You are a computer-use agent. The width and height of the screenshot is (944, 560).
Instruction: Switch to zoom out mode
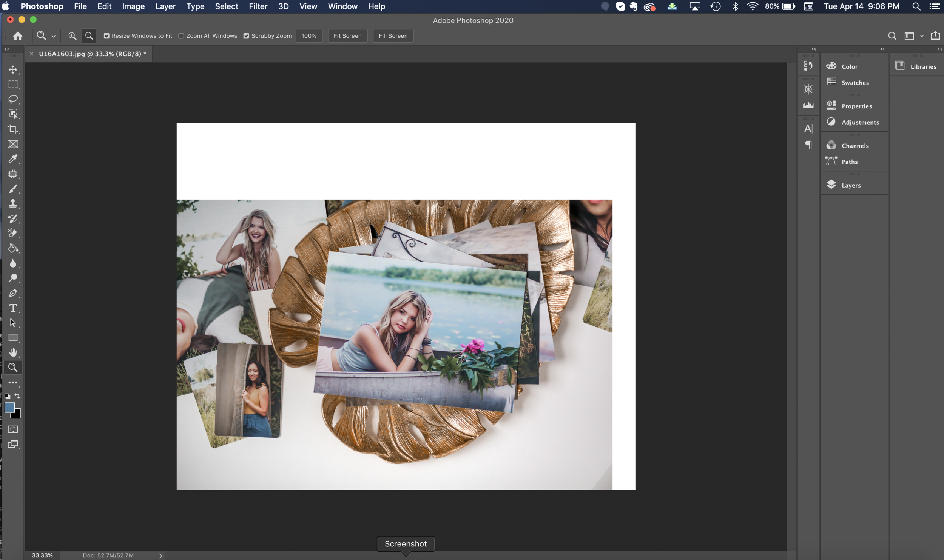point(89,36)
